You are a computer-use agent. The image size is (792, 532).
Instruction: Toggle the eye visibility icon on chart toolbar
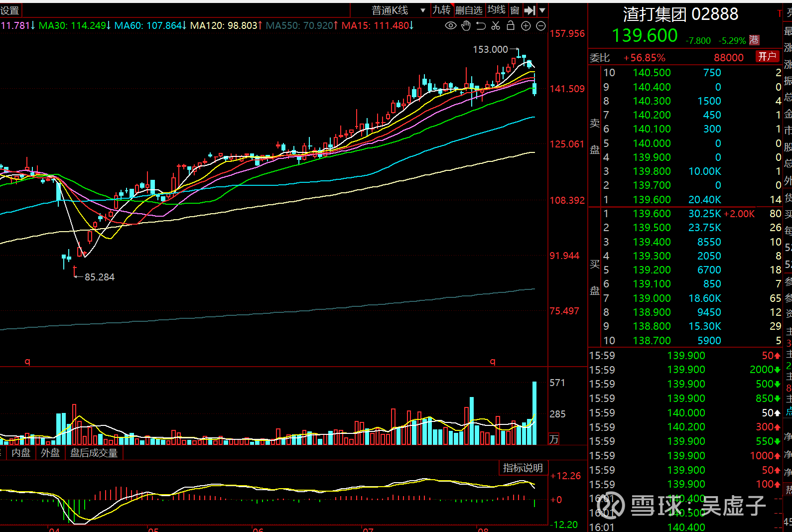tap(450, 25)
